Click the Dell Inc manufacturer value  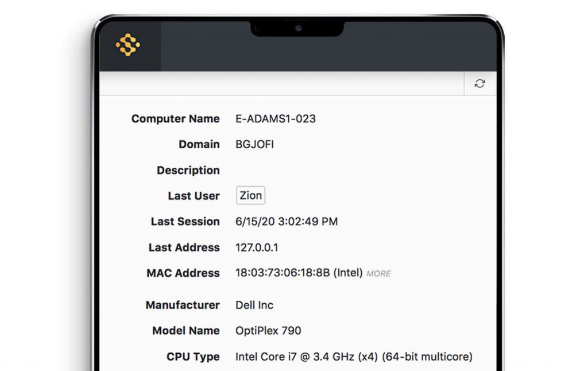(254, 305)
